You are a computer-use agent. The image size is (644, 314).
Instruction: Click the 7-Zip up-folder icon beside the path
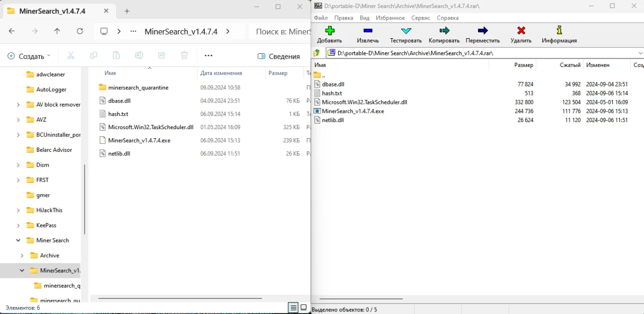pyautogui.click(x=317, y=53)
